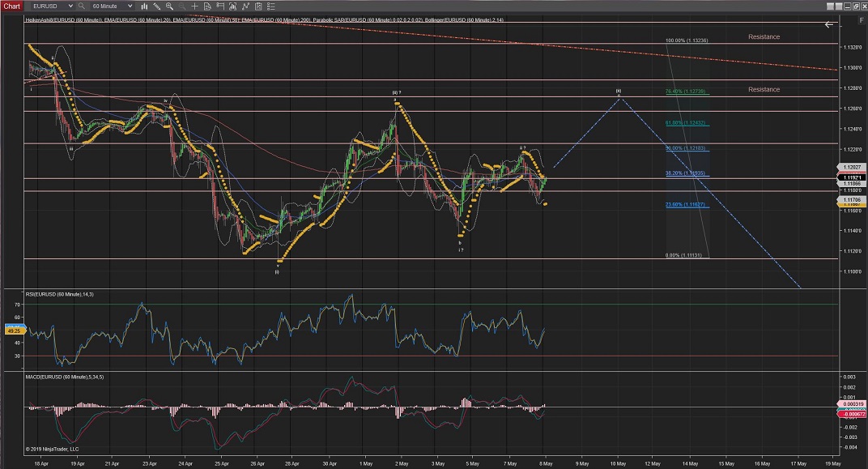Open the Chart Trader icon
868x469 pixels.
click(219, 6)
